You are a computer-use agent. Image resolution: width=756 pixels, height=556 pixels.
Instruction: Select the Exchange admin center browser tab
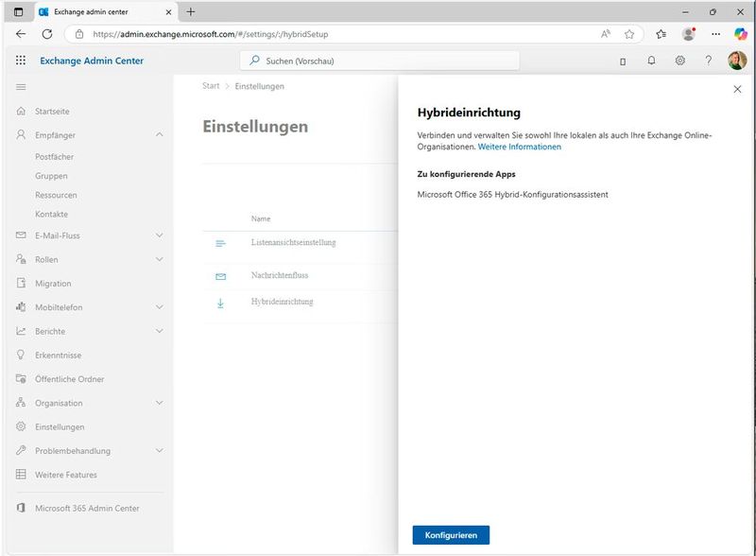pos(106,12)
